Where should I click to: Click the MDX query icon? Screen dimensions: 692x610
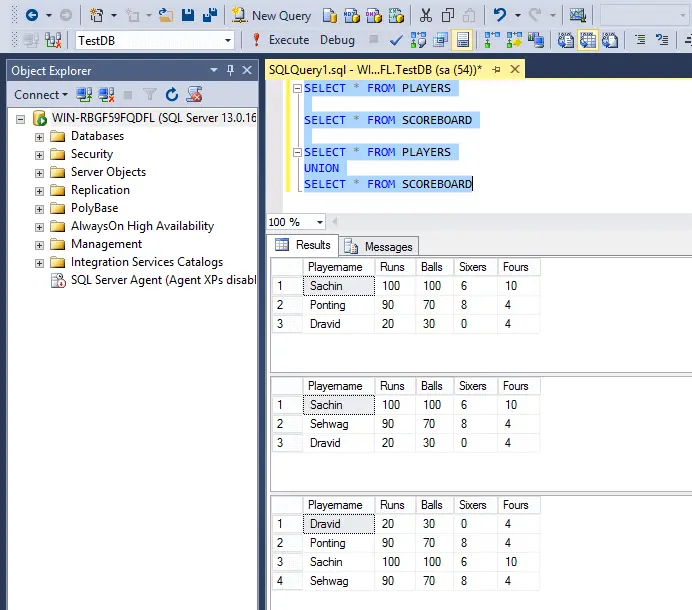[352, 16]
